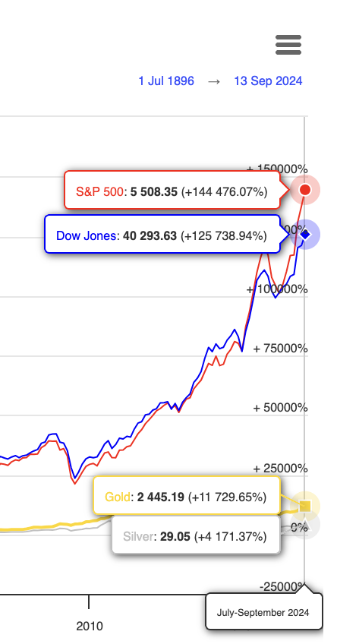Image resolution: width=337 pixels, height=644 pixels.
Task: Click the July-September 2024 date label
Action: pyautogui.click(x=263, y=611)
